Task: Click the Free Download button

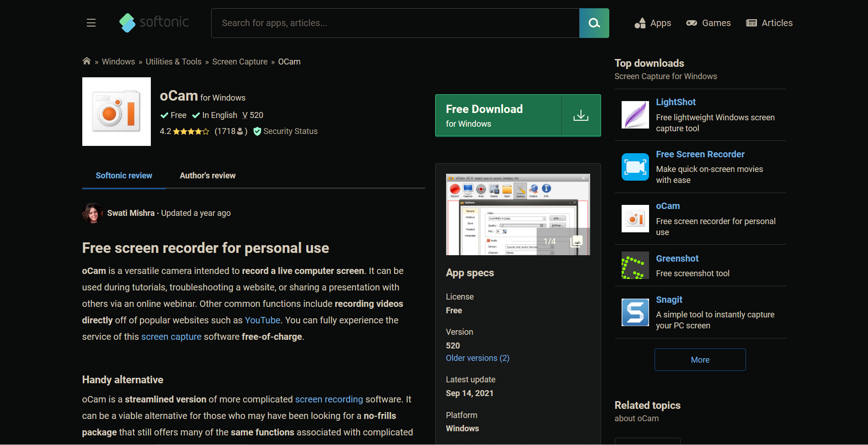Action: pyautogui.click(x=498, y=115)
